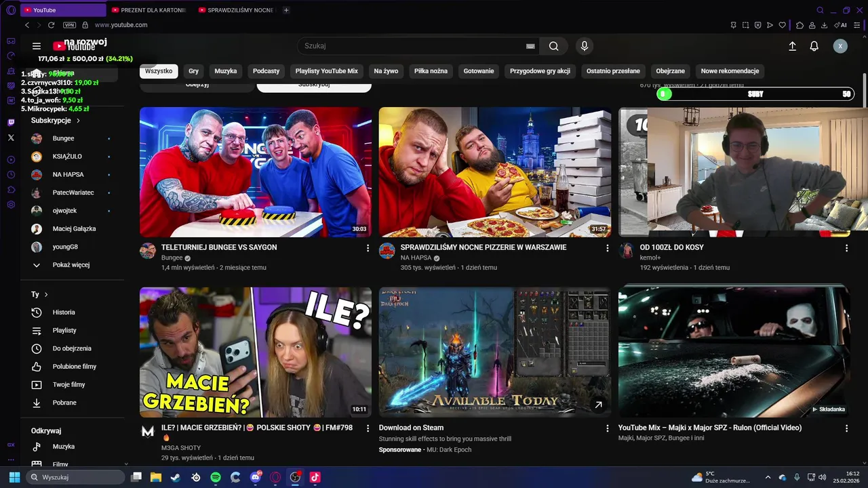Screen dimensions: 868x488
Task: Open Opera sidebar history clock
Action: (11, 175)
